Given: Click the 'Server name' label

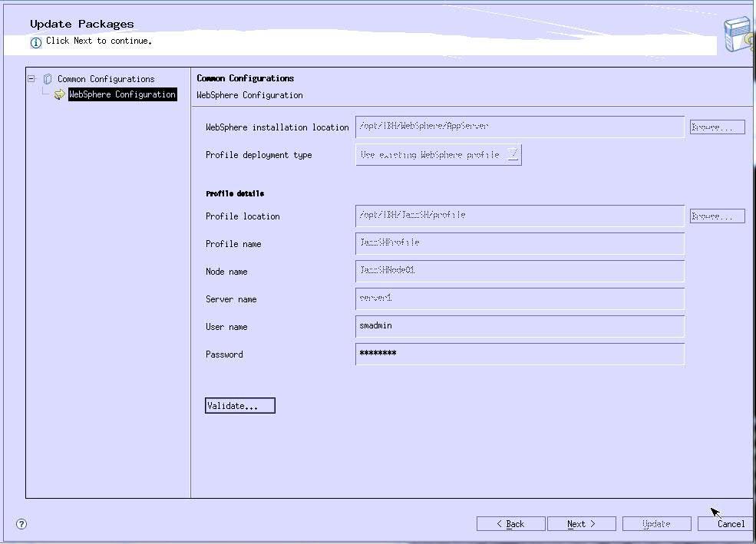Looking at the screenshot, I should pos(231,299).
